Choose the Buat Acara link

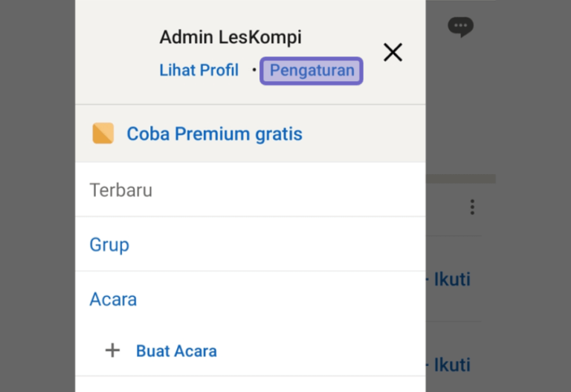click(176, 351)
